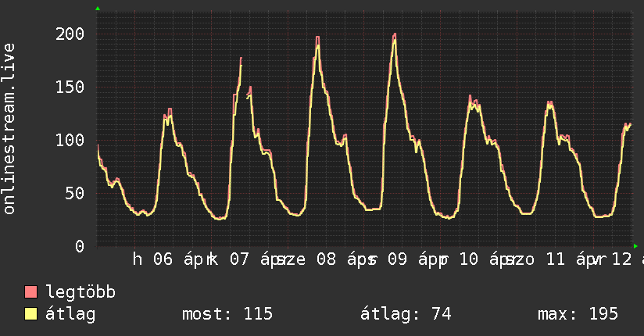Select the legtöbb legend label
644x336 pixels.
pyautogui.click(x=81, y=292)
